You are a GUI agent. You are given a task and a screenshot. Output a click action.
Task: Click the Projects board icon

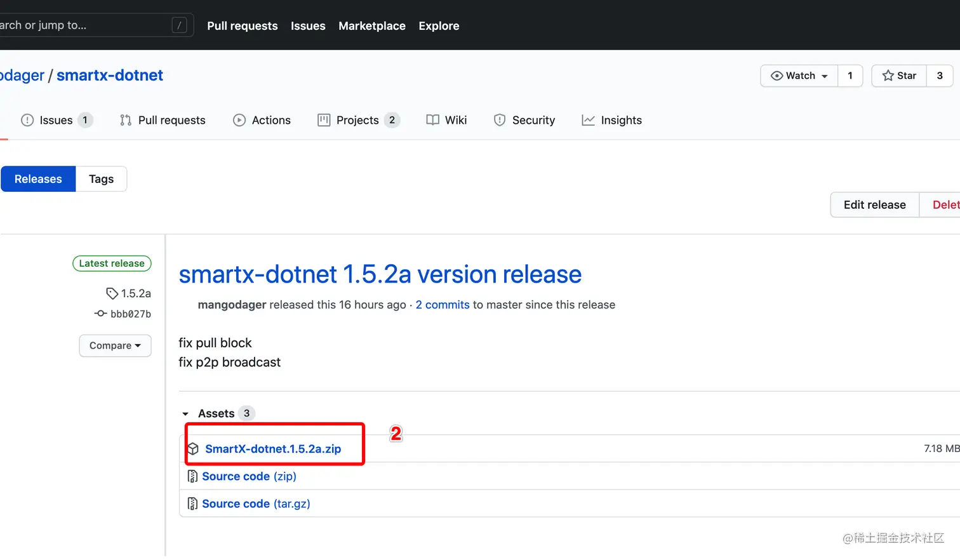(x=324, y=120)
